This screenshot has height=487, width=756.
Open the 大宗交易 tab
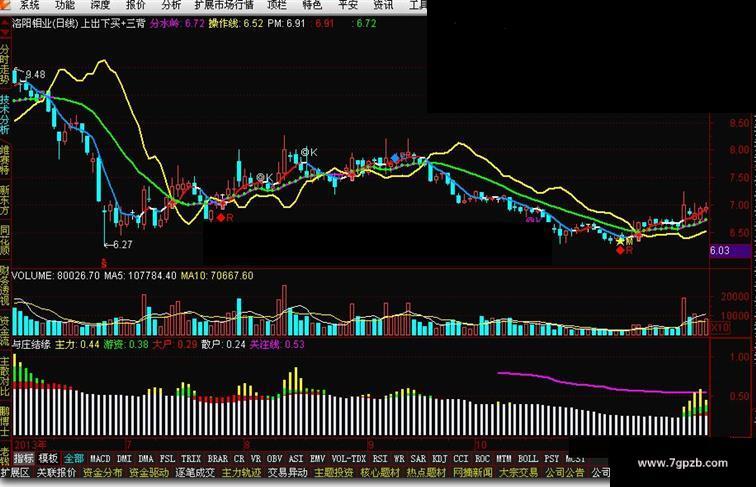pyautogui.click(x=519, y=473)
